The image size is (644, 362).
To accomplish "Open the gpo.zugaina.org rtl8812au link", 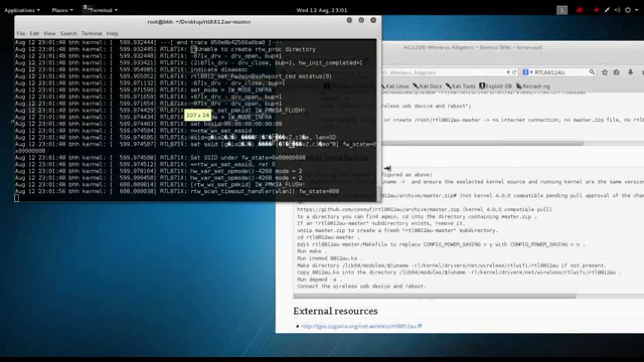I will [x=361, y=326].
